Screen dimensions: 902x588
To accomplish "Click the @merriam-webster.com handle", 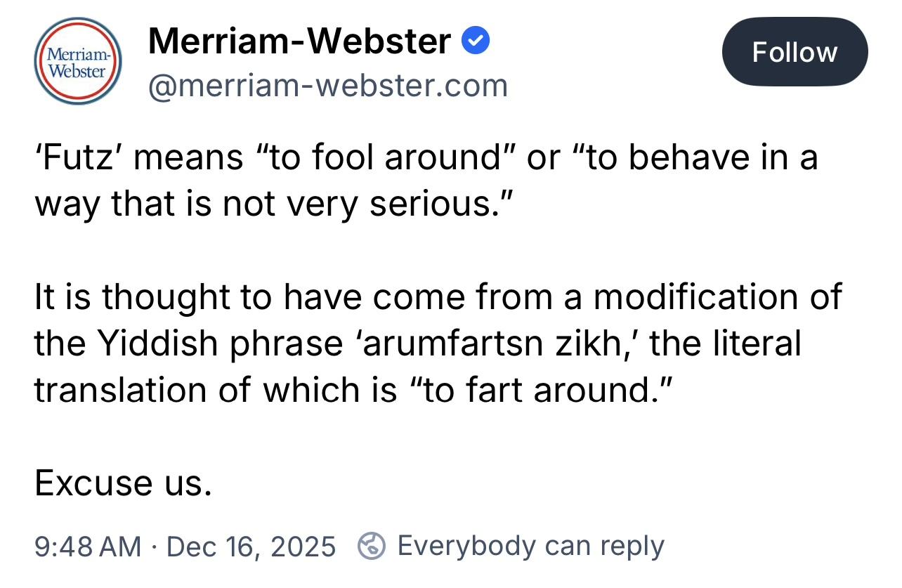I will (327, 86).
